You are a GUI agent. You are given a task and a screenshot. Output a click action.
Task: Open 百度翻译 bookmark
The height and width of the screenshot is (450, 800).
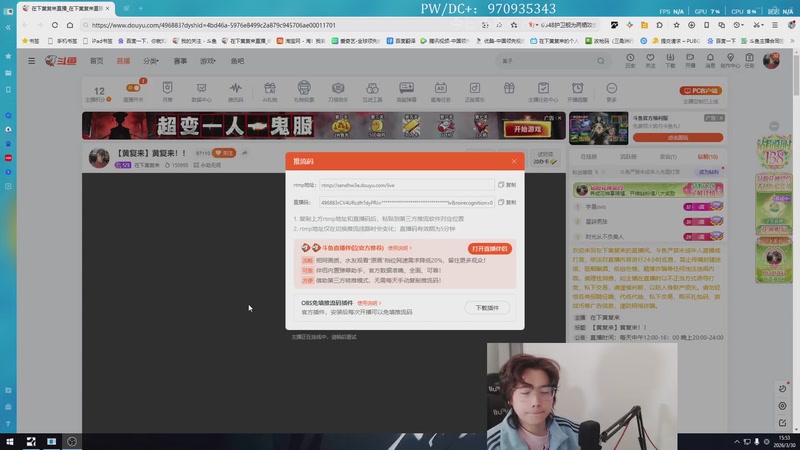[403, 41]
